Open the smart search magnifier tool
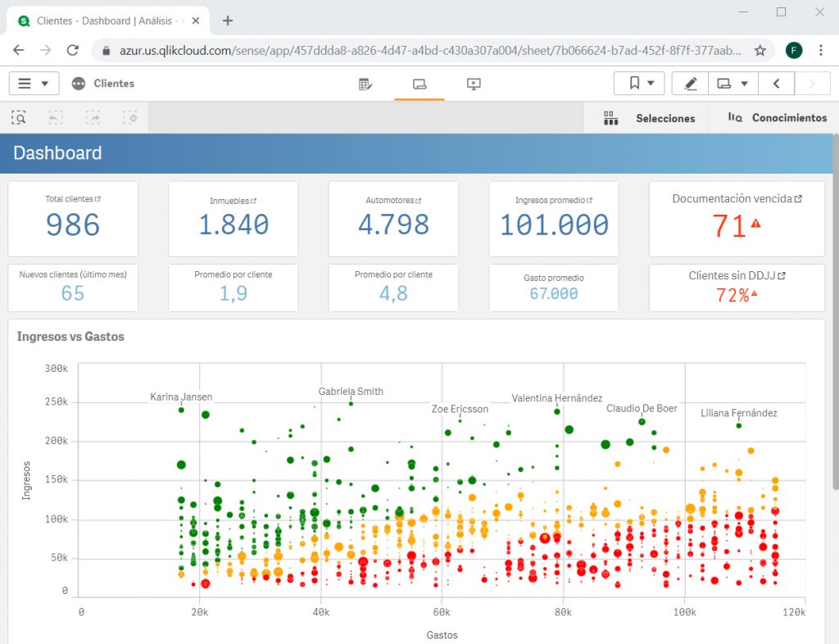839x644 pixels. click(x=19, y=117)
